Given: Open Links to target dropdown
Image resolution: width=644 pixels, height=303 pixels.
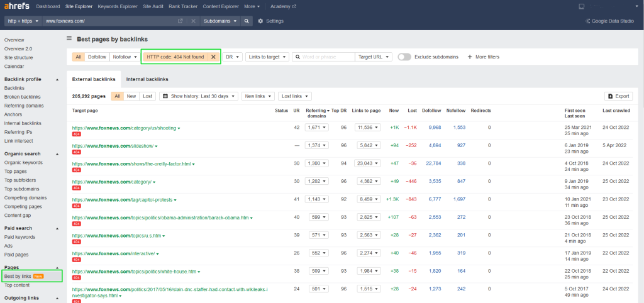Looking at the screenshot, I should click(267, 57).
